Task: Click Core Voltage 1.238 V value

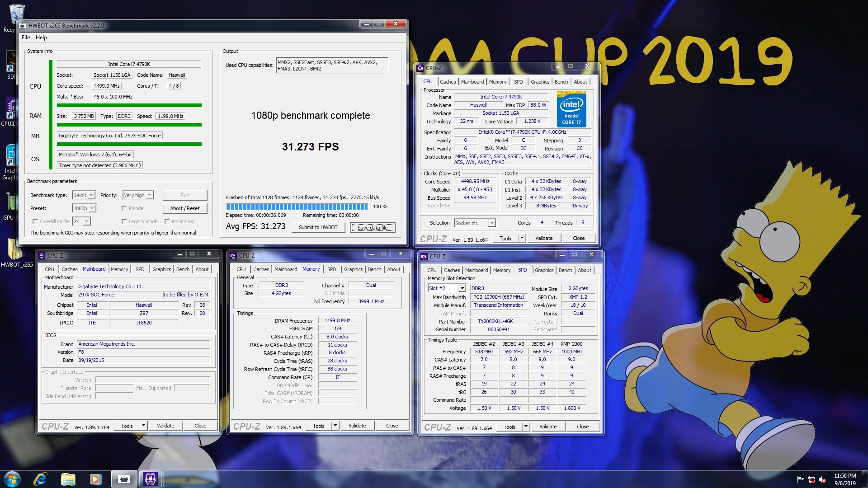Action: coord(532,121)
